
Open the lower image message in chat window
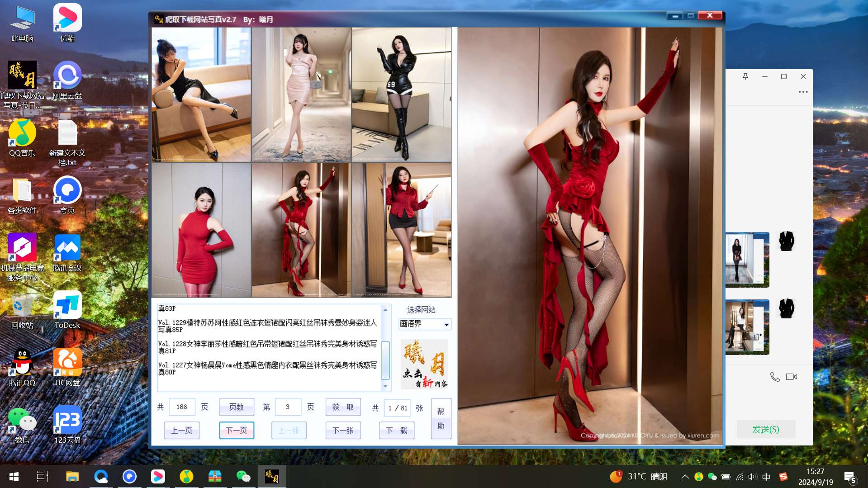point(747,327)
